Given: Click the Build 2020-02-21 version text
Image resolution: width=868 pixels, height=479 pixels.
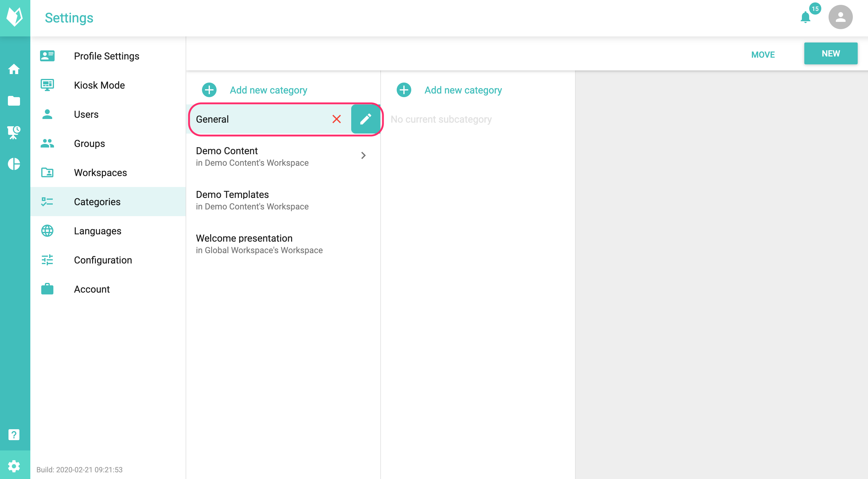Looking at the screenshot, I should pos(79,470).
